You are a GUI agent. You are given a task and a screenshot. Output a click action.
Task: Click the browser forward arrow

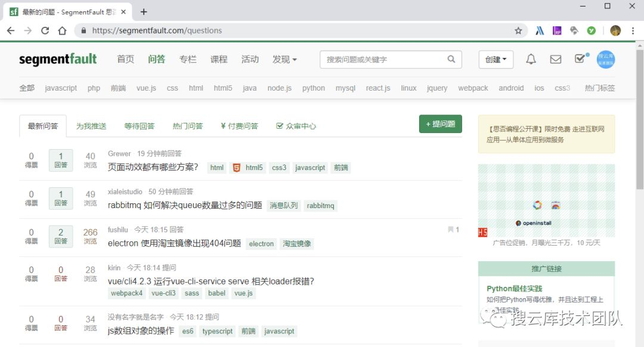pyautogui.click(x=27, y=30)
